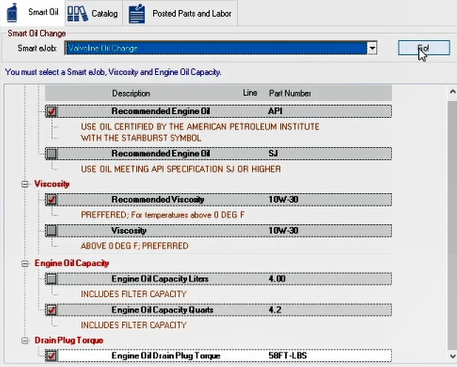Collapse the Viscosity tree section

click(25, 184)
